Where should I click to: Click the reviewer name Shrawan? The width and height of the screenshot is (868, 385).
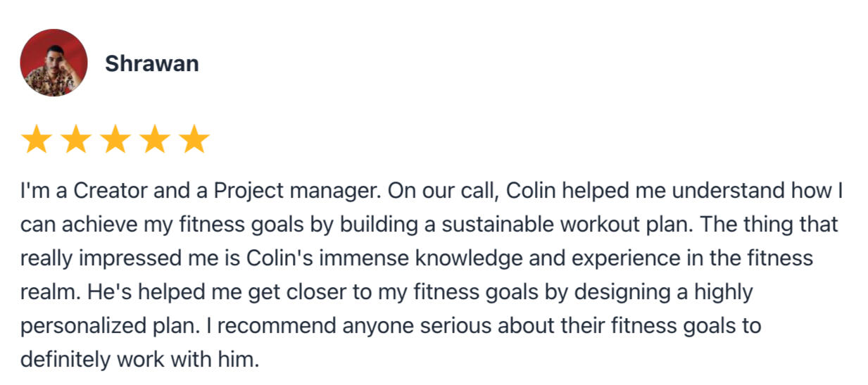click(x=151, y=64)
